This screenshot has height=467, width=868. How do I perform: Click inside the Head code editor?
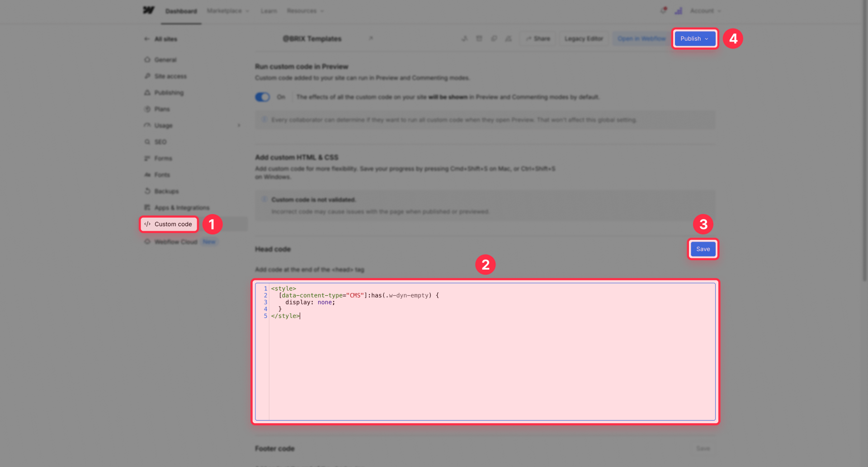(485, 352)
